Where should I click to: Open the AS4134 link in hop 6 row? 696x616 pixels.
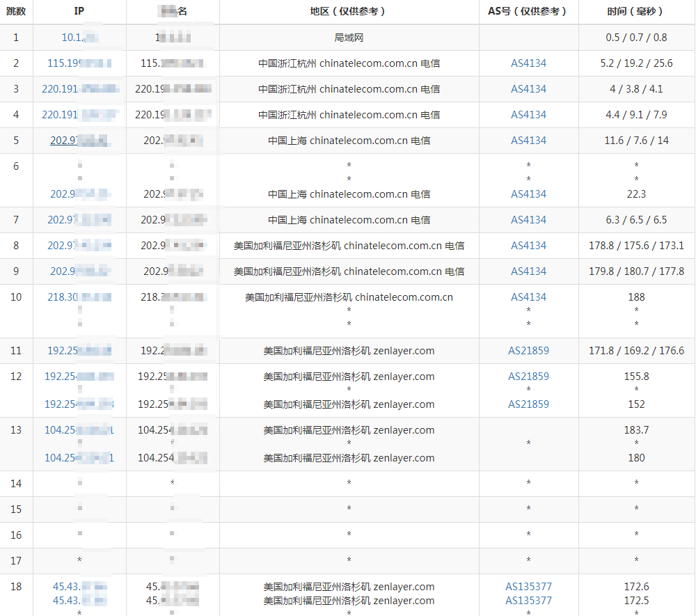click(528, 194)
